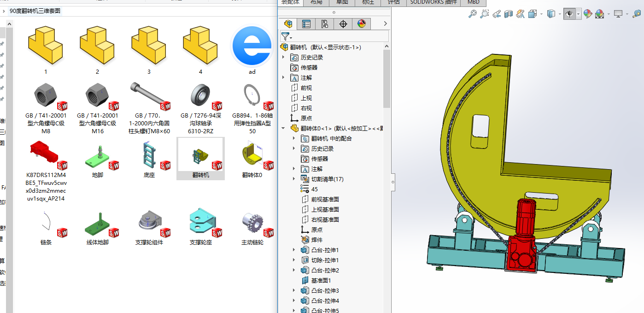Select the Zoom to Area tool
The height and width of the screenshot is (313, 644).
click(484, 14)
